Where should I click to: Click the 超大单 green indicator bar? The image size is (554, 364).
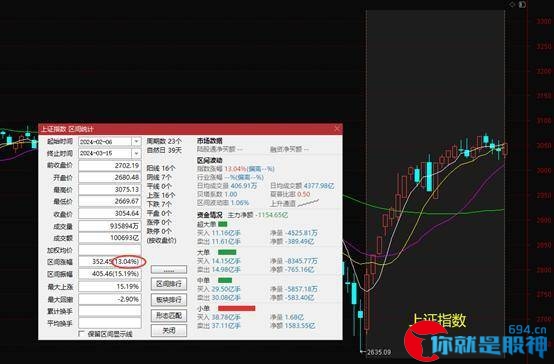pos(223,224)
